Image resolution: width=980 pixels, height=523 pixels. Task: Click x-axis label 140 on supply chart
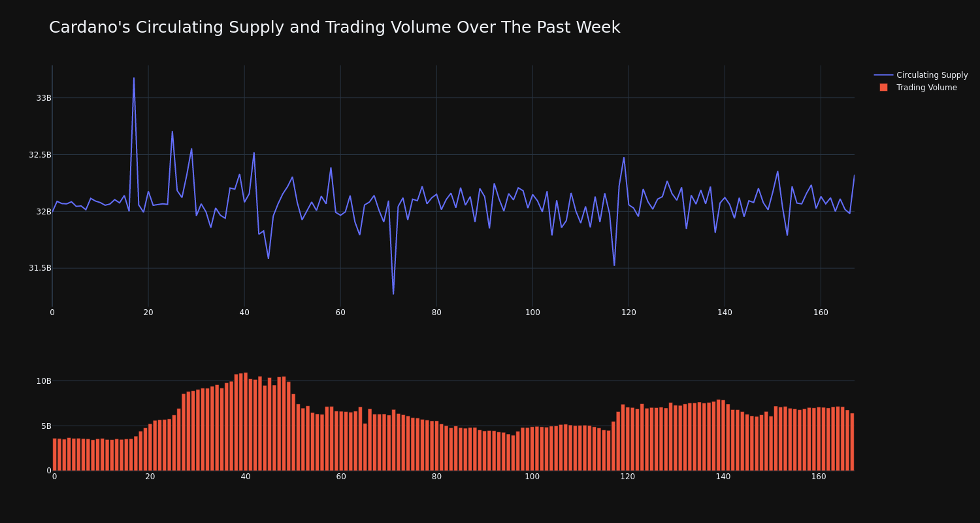(x=725, y=312)
